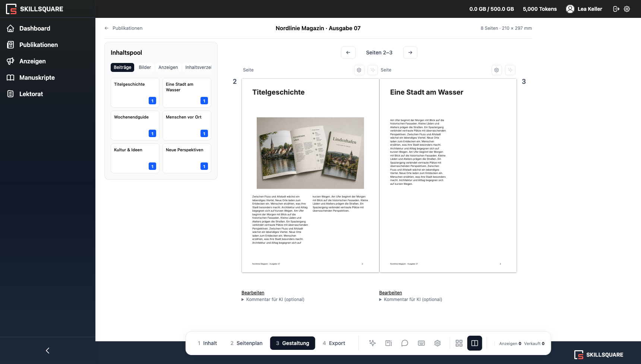Open settings gear in bottom toolbar
The image size is (641, 364).
pos(438,343)
